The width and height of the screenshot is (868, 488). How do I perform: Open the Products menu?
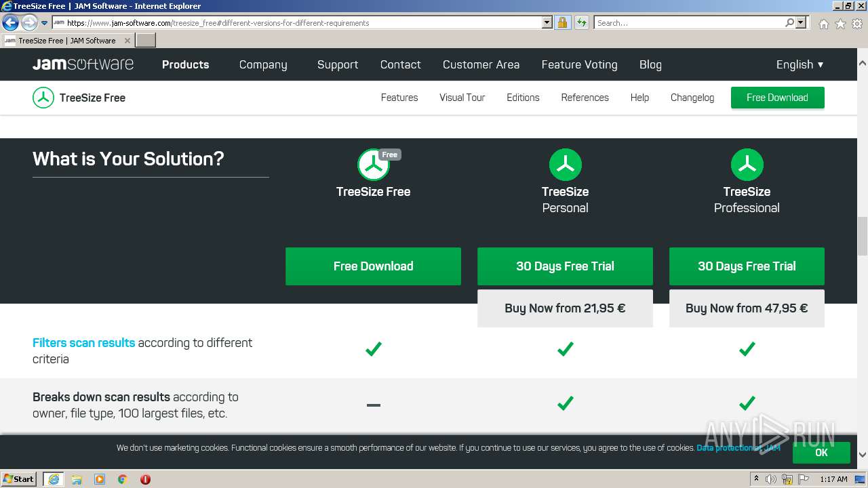pos(185,64)
